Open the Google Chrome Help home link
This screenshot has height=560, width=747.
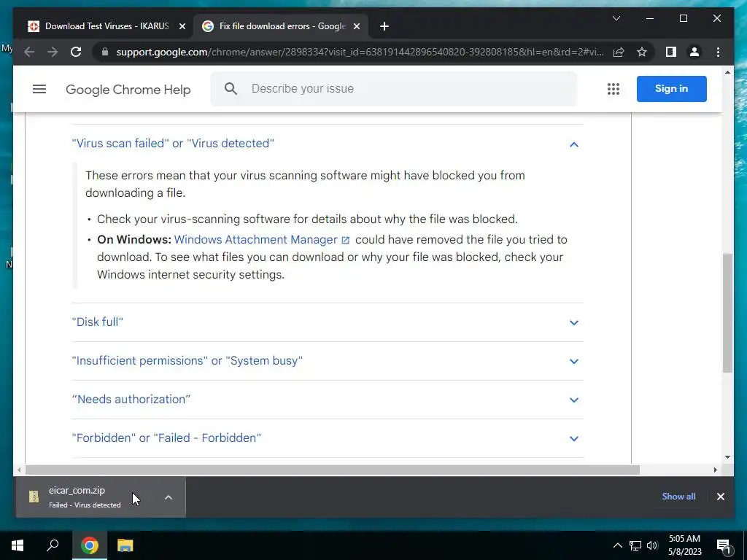click(128, 90)
